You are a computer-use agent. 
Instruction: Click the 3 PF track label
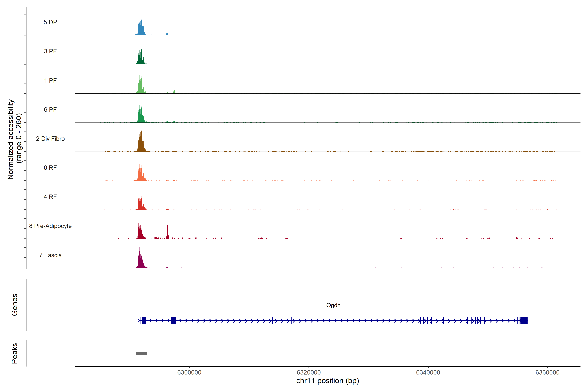[50, 51]
